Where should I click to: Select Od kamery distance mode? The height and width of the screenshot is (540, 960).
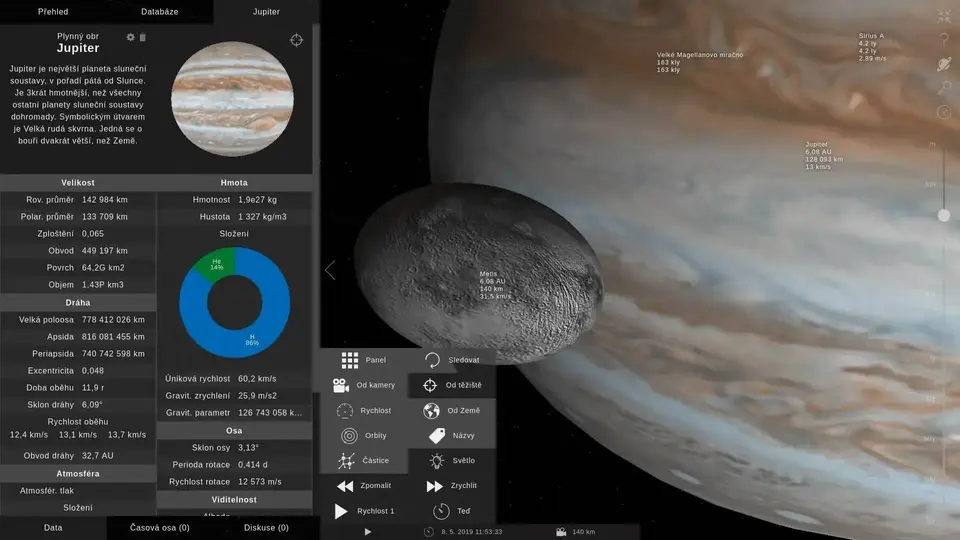[x=364, y=385]
